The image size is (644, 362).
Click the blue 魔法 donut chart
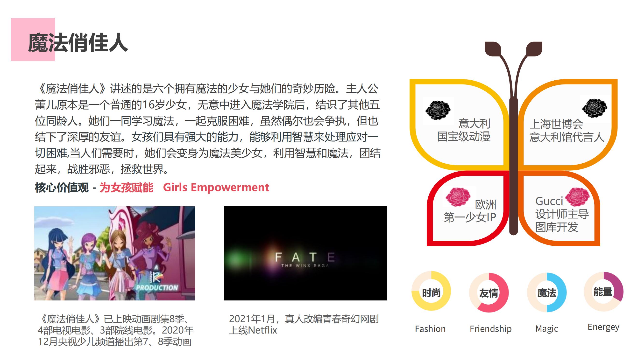[547, 292]
